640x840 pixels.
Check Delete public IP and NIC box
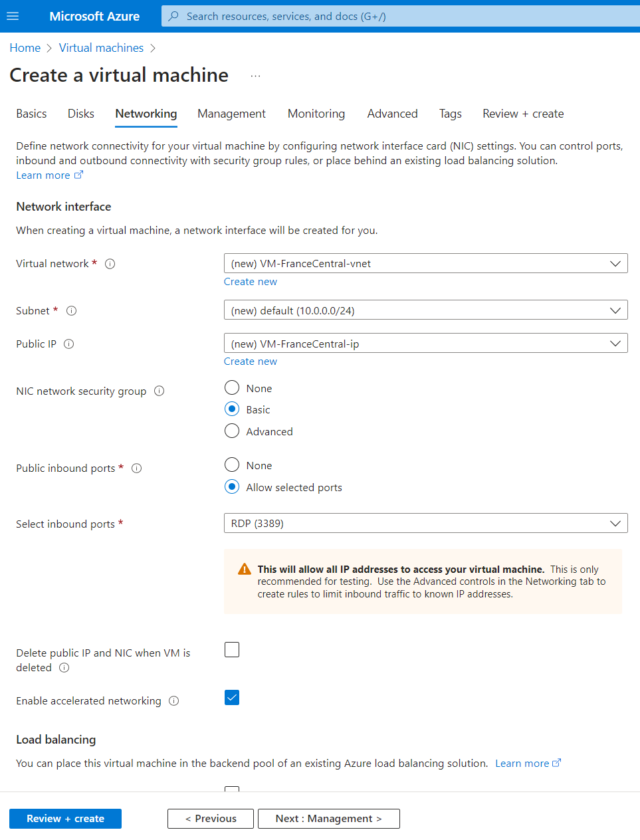(x=232, y=649)
